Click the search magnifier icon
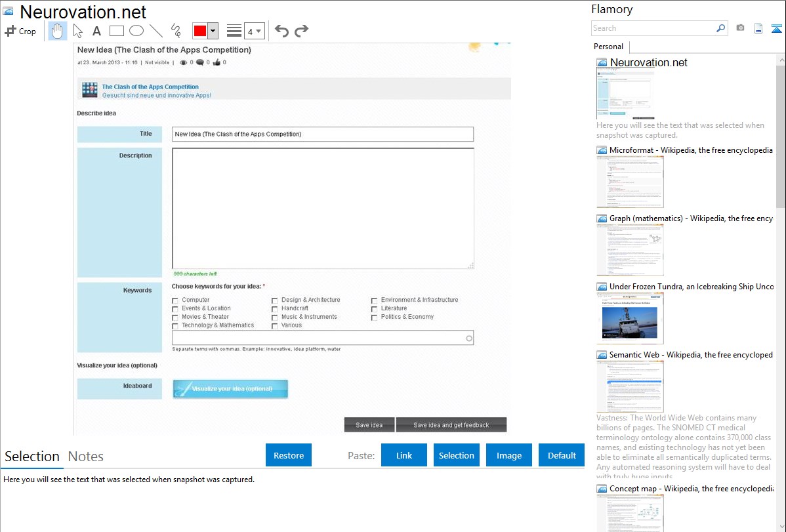Image resolution: width=786 pixels, height=532 pixels. [721, 28]
